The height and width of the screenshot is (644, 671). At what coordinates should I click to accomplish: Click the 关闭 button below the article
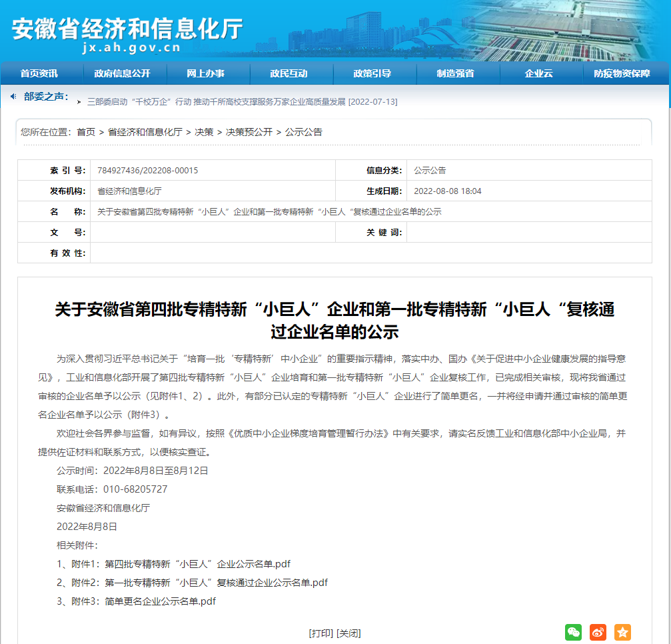(348, 633)
